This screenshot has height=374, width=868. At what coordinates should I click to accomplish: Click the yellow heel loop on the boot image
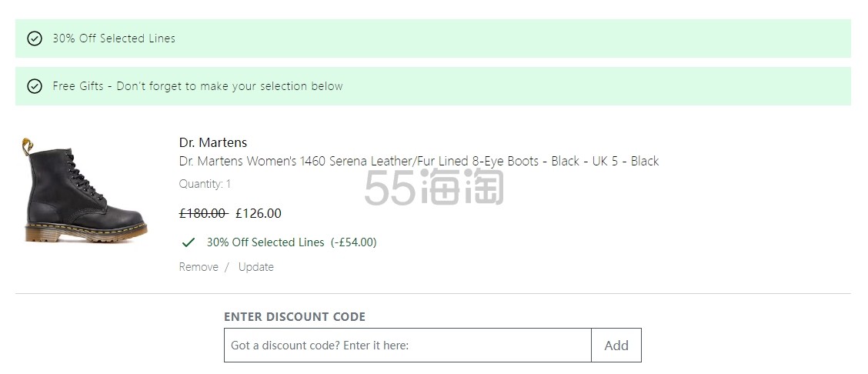pyautogui.click(x=27, y=146)
